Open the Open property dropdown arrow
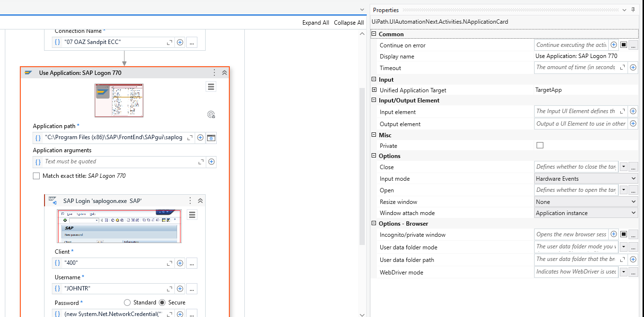The image size is (644, 317). coord(624,190)
